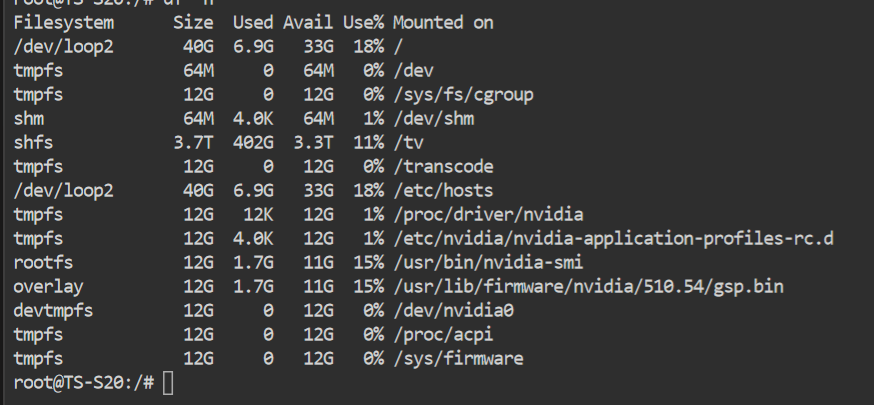Click the devtmpfs filesystem name
874x405 pixels.
[x=54, y=311]
